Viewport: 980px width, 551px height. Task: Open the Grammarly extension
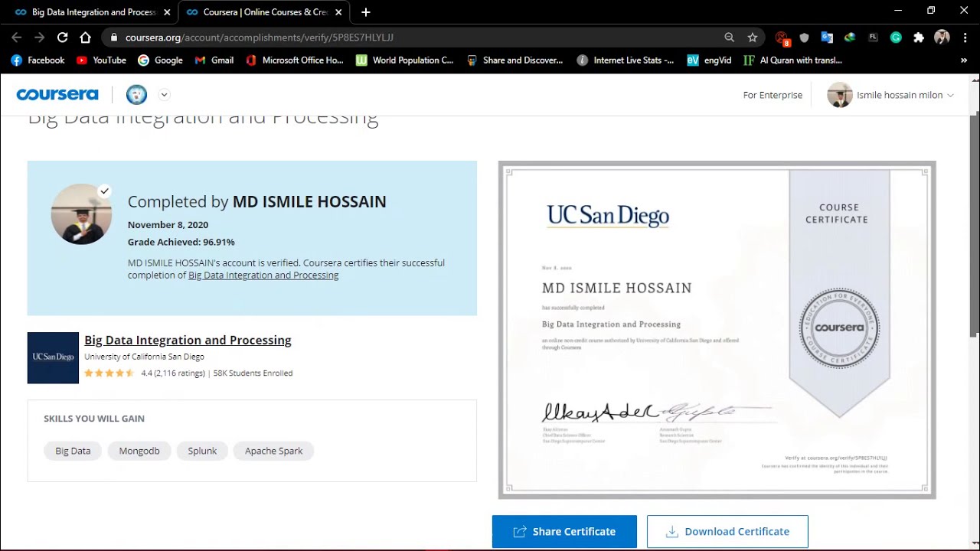pos(896,37)
